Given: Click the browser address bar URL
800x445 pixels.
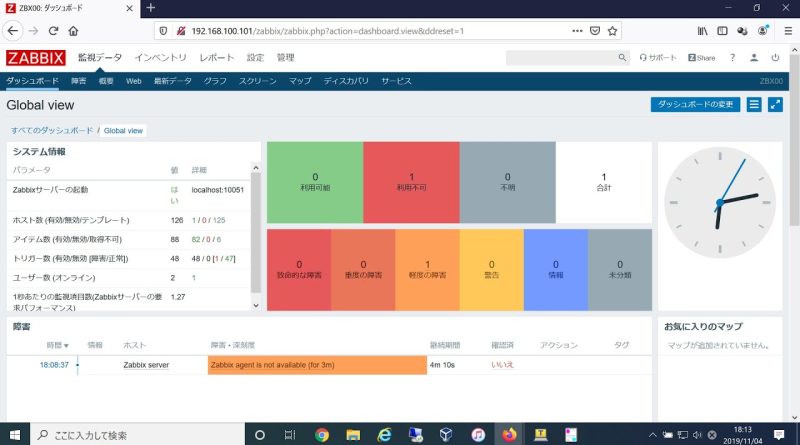Looking at the screenshot, I should [x=328, y=31].
